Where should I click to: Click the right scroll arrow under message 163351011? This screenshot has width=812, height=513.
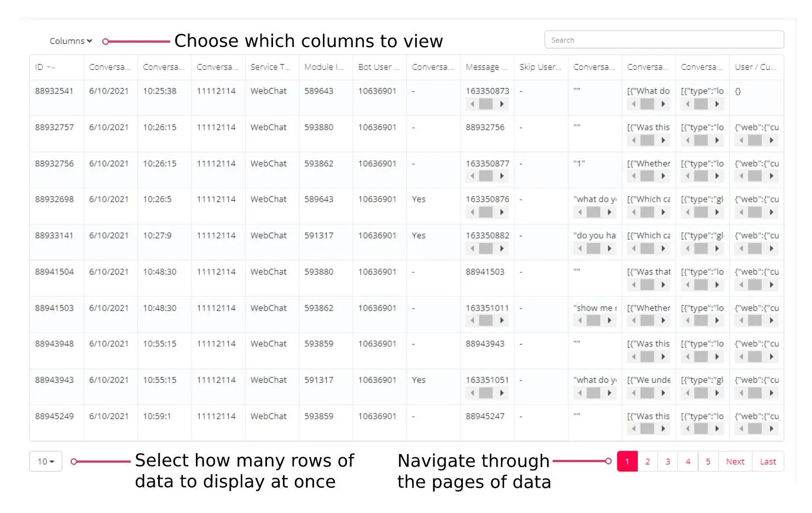point(501,320)
